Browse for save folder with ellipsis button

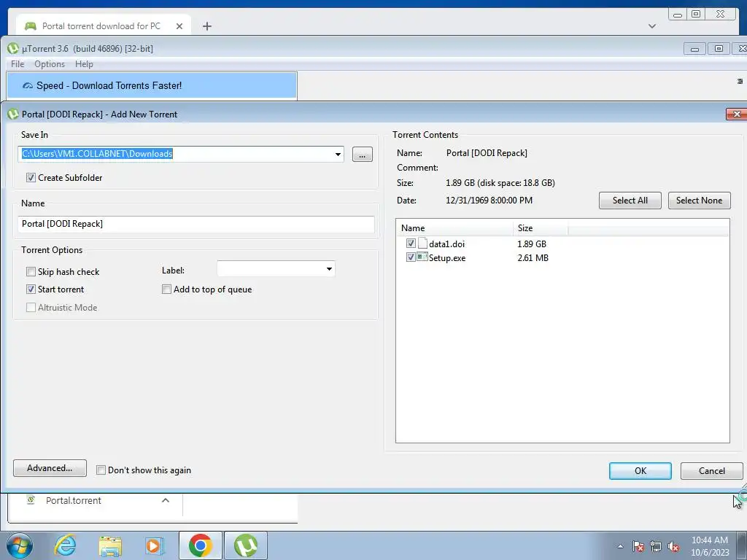tap(362, 155)
